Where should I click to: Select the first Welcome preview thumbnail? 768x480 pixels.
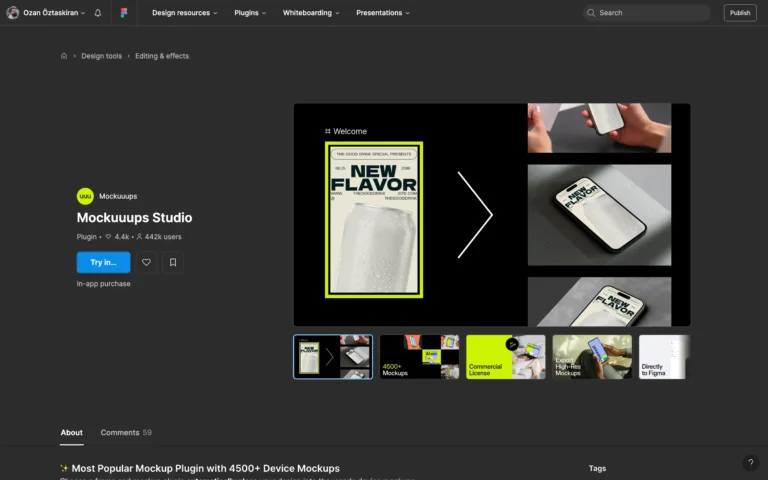click(x=333, y=357)
